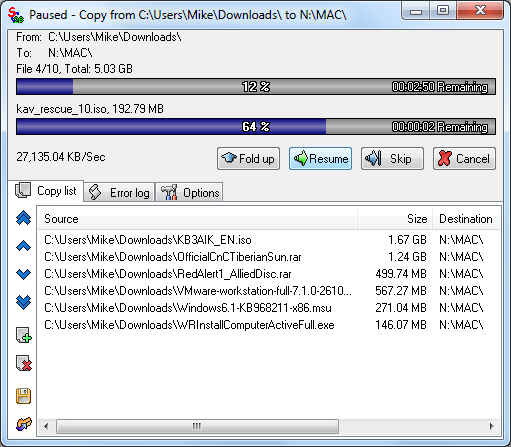Image resolution: width=511 pixels, height=447 pixels.
Task: Click the SuperCopier title bar app icon
Action: coord(16,15)
